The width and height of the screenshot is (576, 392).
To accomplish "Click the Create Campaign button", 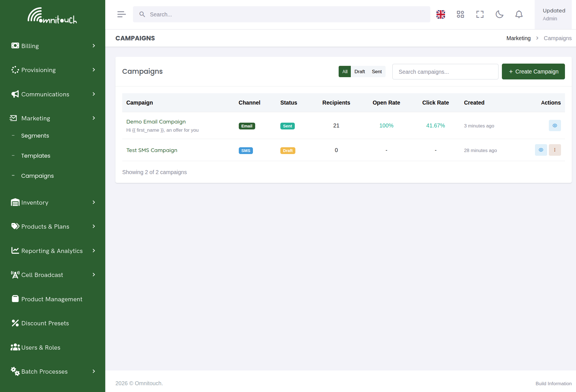I will (533, 72).
